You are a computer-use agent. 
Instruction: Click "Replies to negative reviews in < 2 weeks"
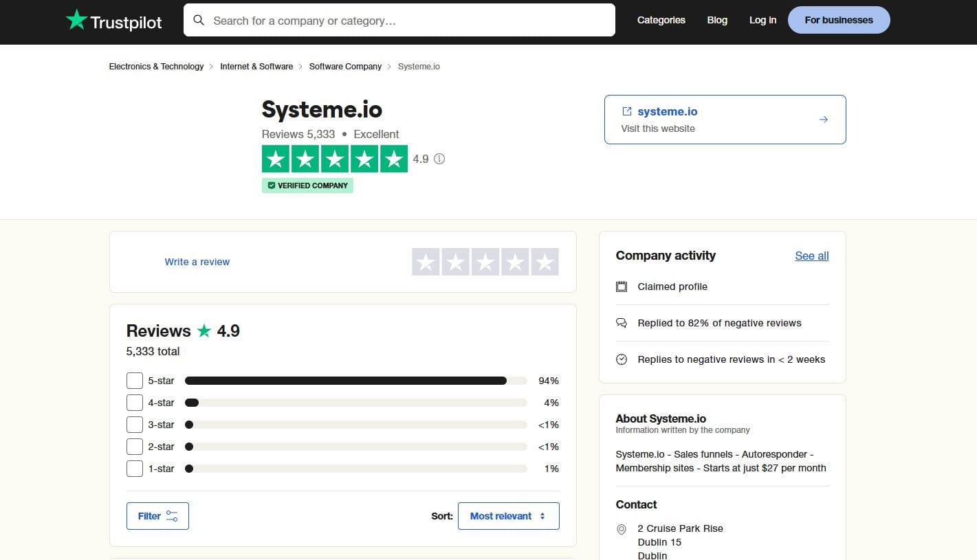(731, 359)
